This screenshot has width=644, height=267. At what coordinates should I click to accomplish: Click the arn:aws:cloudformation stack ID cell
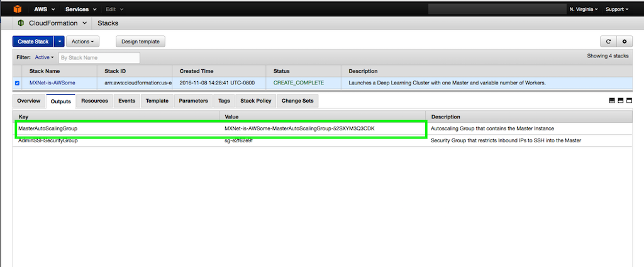(x=138, y=82)
